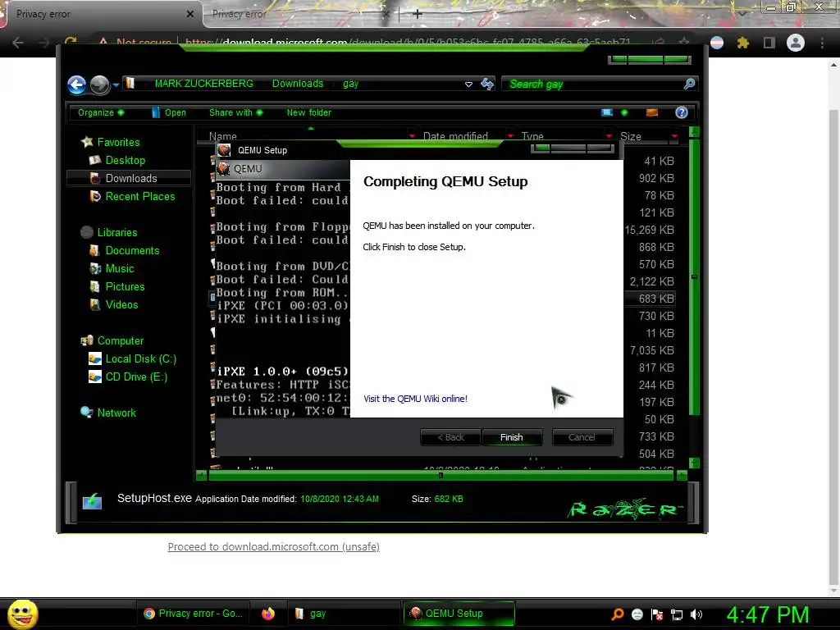Open the Chrome three-dot menu
The width and height of the screenshot is (840, 630).
[822, 43]
